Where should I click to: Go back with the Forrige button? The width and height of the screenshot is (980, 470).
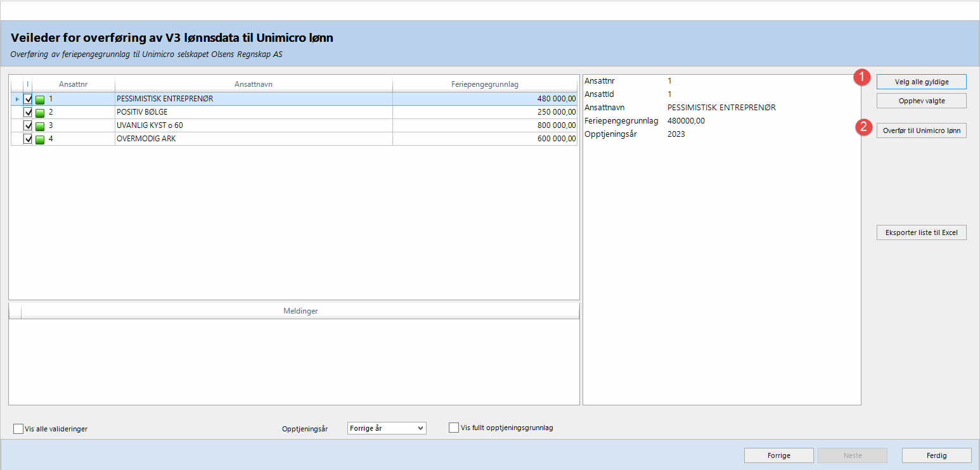tap(778, 455)
